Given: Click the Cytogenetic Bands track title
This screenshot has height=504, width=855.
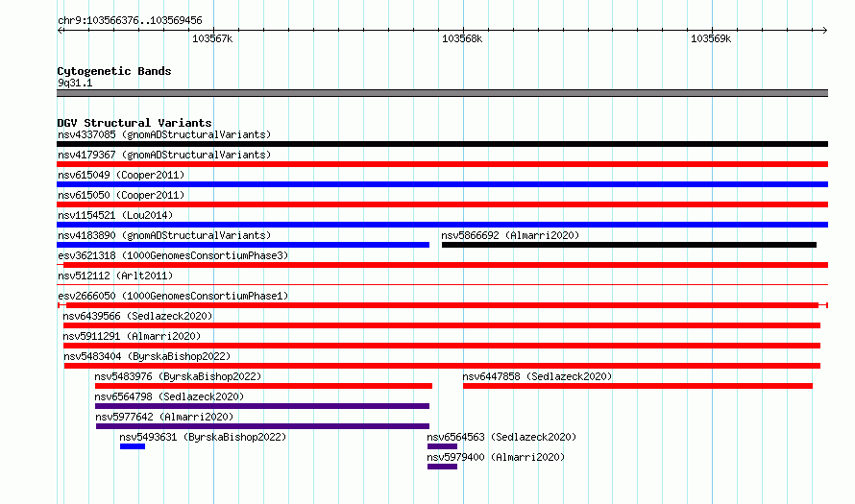Looking at the screenshot, I should tap(114, 71).
